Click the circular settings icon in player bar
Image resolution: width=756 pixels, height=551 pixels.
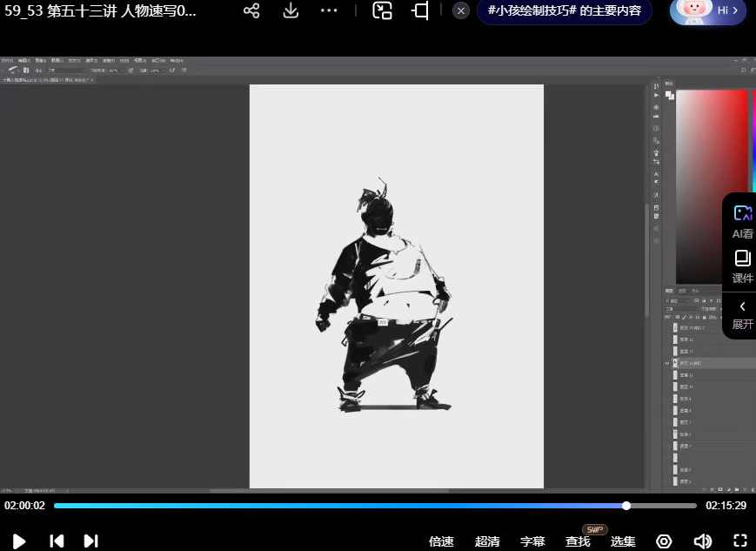coord(664,541)
